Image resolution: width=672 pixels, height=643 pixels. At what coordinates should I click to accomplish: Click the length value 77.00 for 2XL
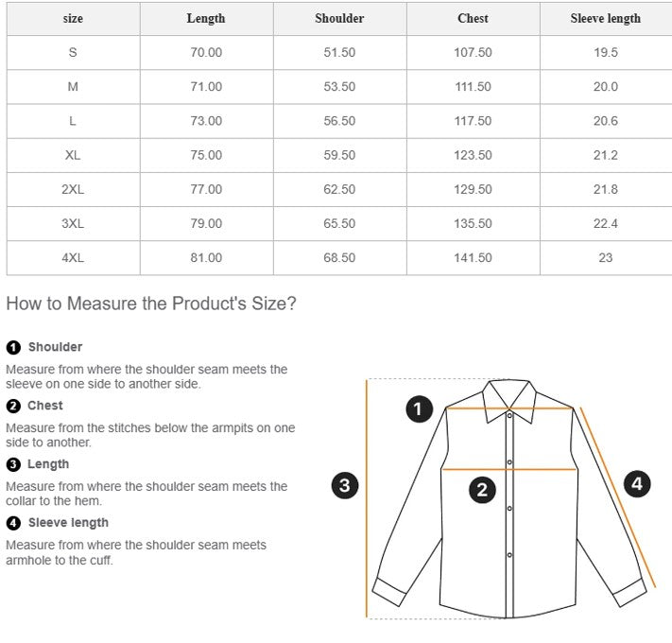(x=206, y=189)
